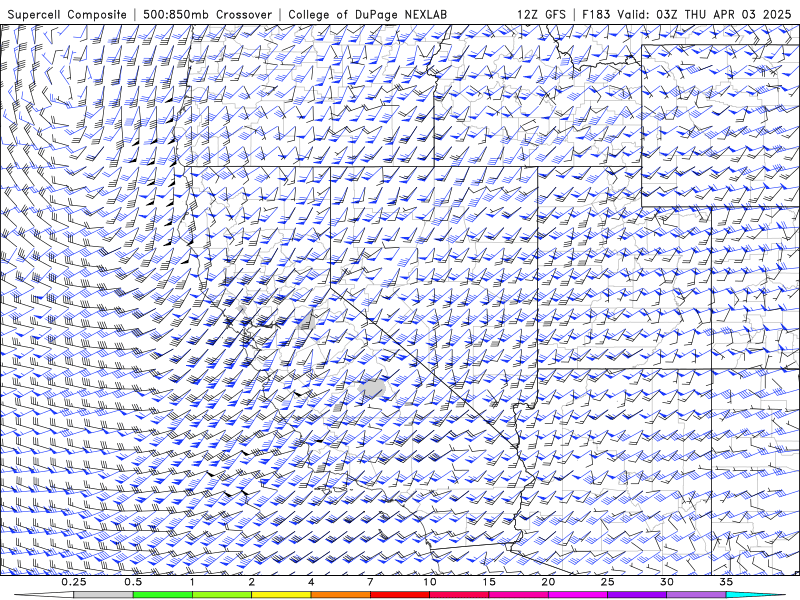The width and height of the screenshot is (800, 600).
Task: Select the magenta 20–25 color bar segment
Action: (x=578, y=595)
